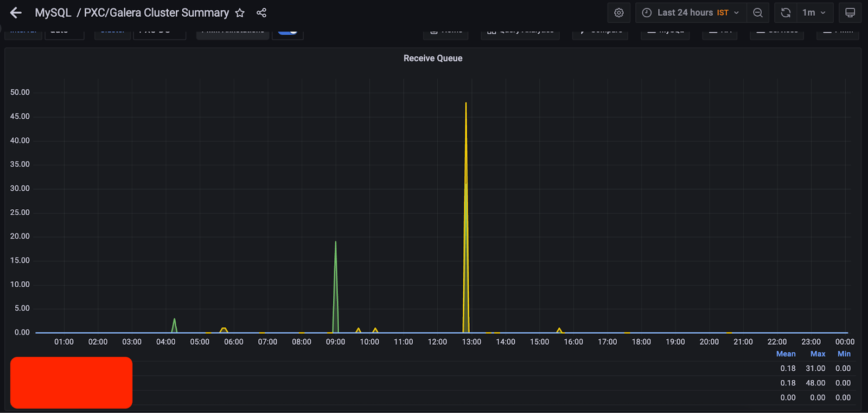The height and width of the screenshot is (413, 868).
Task: Click the MySQL folder breadcrumb
Action: point(53,12)
